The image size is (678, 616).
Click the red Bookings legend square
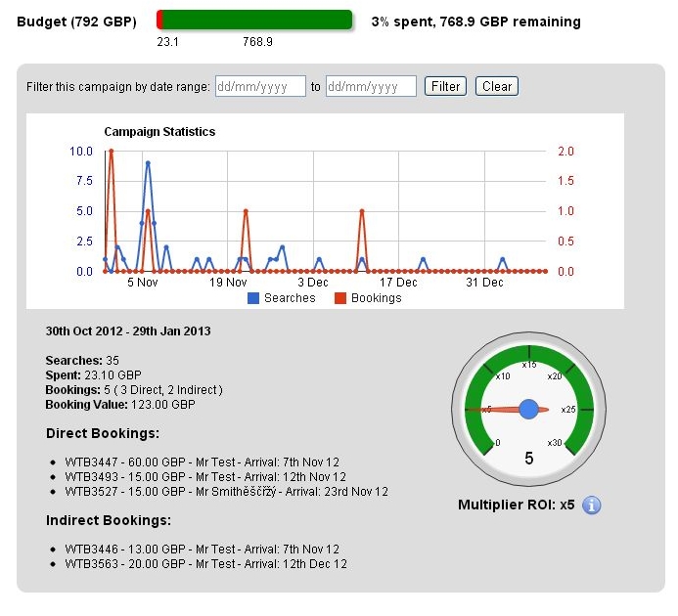(x=340, y=298)
